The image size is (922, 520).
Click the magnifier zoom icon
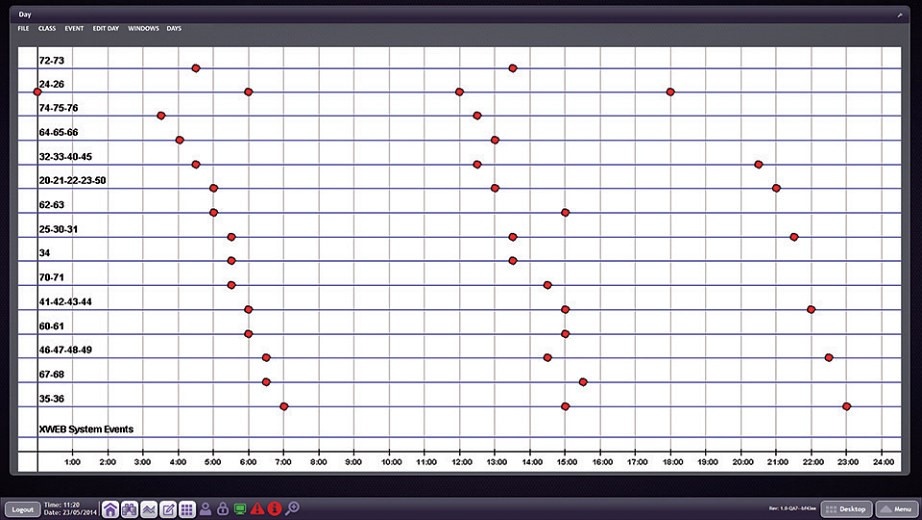tap(292, 509)
